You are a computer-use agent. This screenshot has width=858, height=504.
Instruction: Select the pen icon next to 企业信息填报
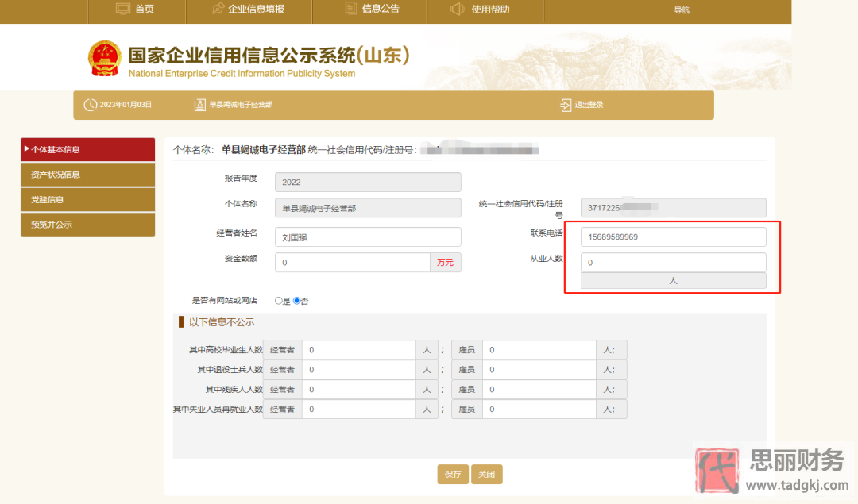(x=218, y=10)
